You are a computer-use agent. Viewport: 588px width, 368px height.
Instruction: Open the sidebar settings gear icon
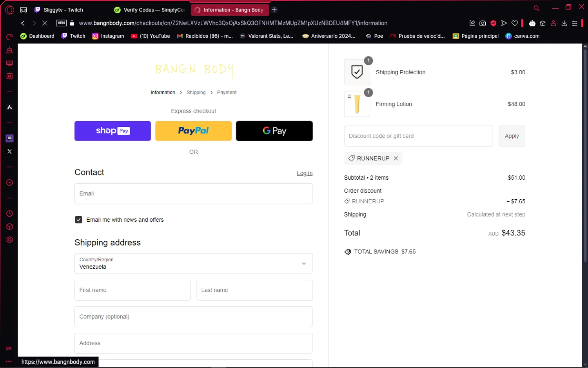[x=9, y=240]
